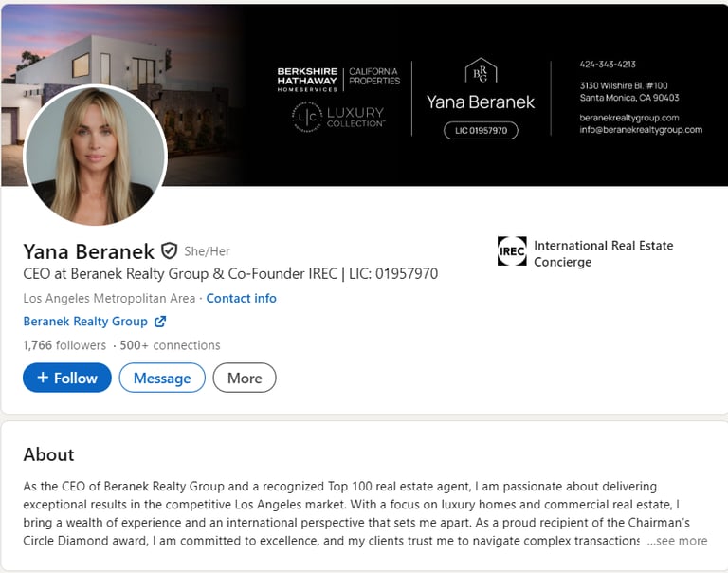Send a message with the Message button
The width and height of the screenshot is (728, 573).
tap(162, 378)
